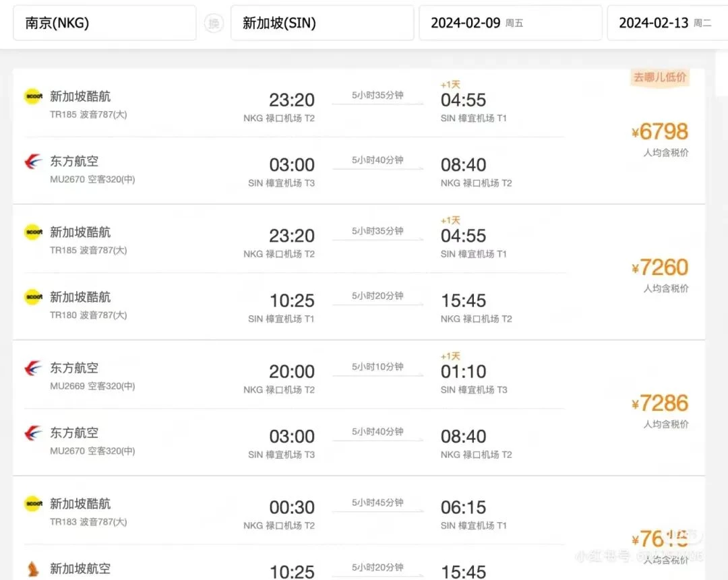Screen dimensions: 728x580
Task: Click the Singapore Airlines logo in the last row
Action: coord(34,569)
